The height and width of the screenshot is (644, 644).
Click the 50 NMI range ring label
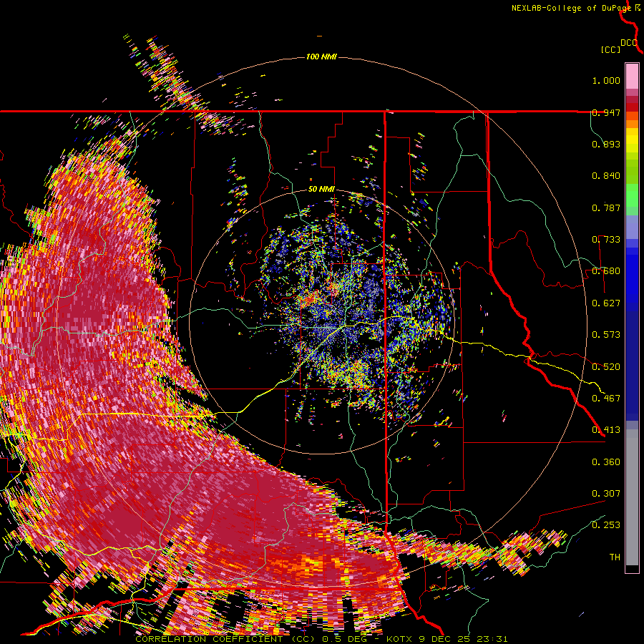point(321,190)
